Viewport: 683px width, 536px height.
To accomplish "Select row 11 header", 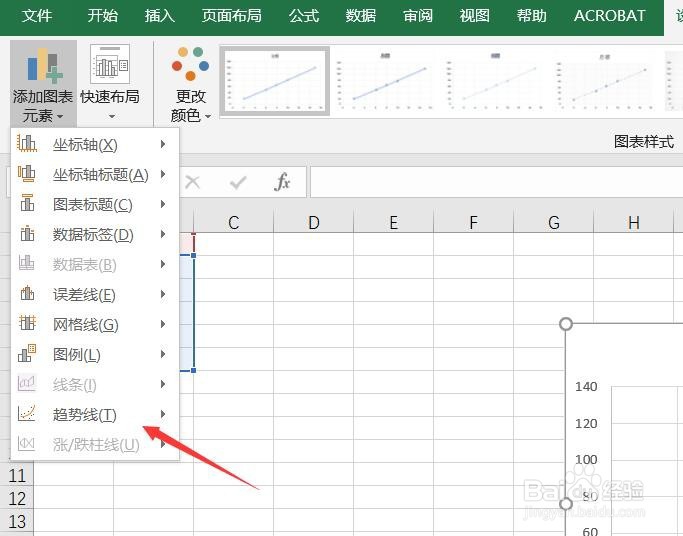I will pos(17,475).
